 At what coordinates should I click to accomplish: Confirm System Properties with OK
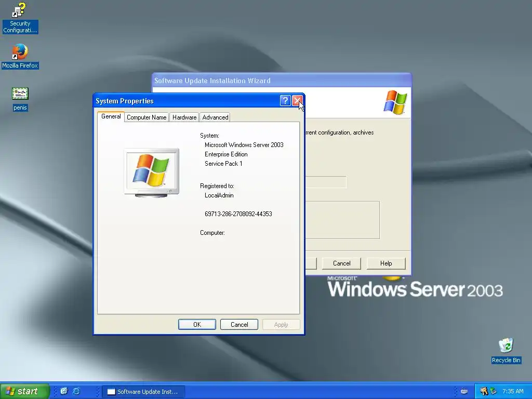(x=197, y=324)
